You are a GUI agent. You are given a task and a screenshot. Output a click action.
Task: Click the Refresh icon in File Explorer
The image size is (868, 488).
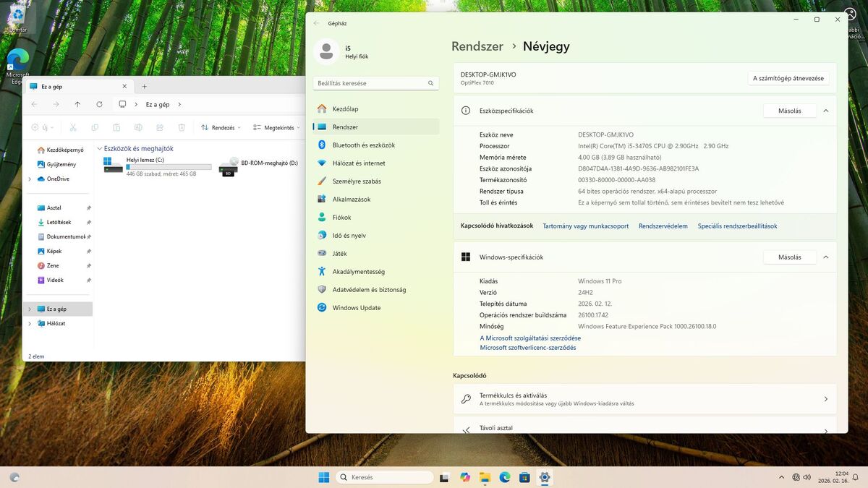(99, 104)
